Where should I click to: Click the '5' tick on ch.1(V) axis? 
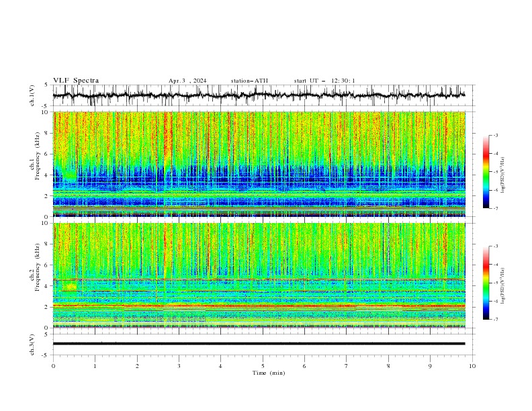click(46, 85)
